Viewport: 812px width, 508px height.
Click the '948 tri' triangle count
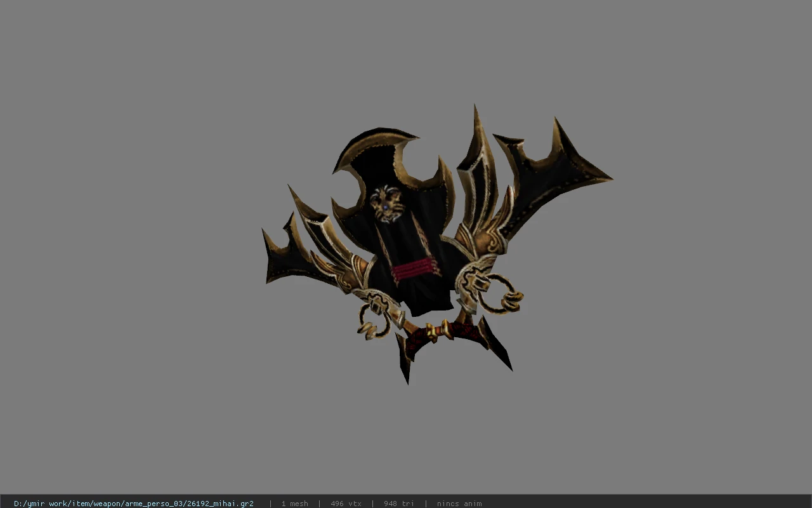[x=399, y=504]
